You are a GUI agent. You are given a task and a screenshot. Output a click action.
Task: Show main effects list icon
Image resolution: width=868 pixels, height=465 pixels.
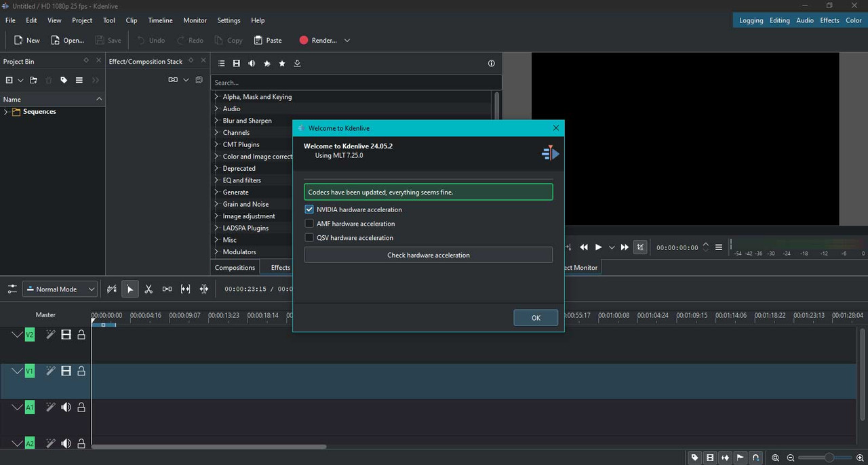tap(221, 63)
